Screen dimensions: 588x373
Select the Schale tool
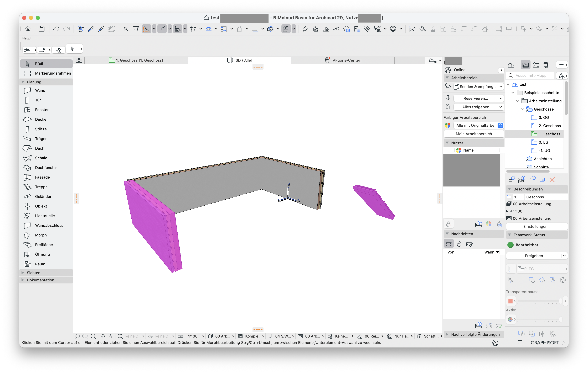click(x=46, y=158)
